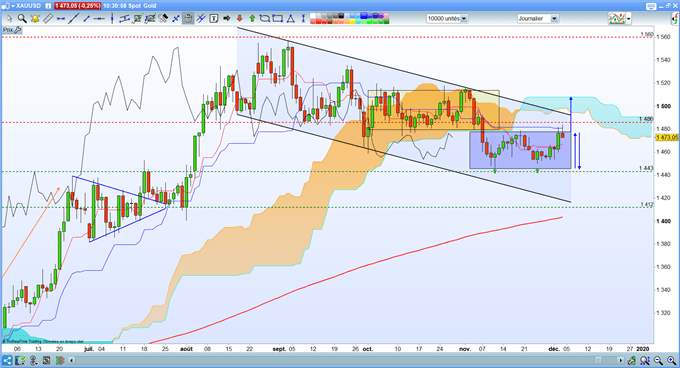Select the magnifier zoom tool

22,18
